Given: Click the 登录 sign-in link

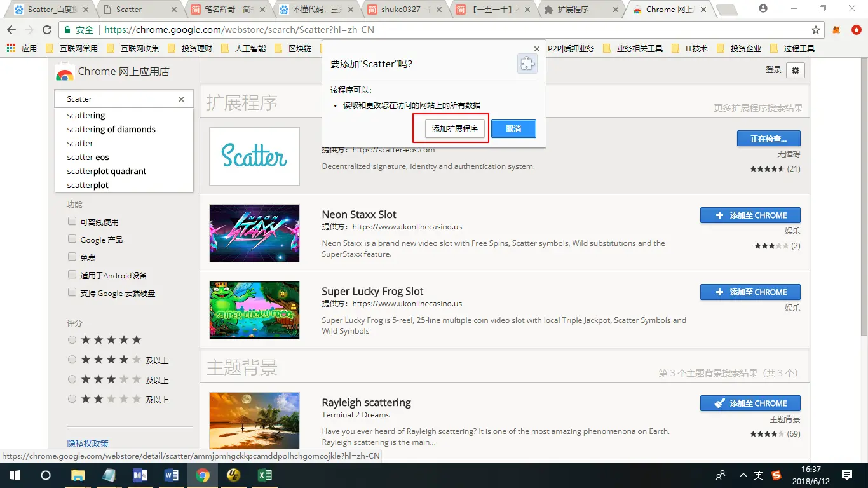Looking at the screenshot, I should [x=773, y=70].
